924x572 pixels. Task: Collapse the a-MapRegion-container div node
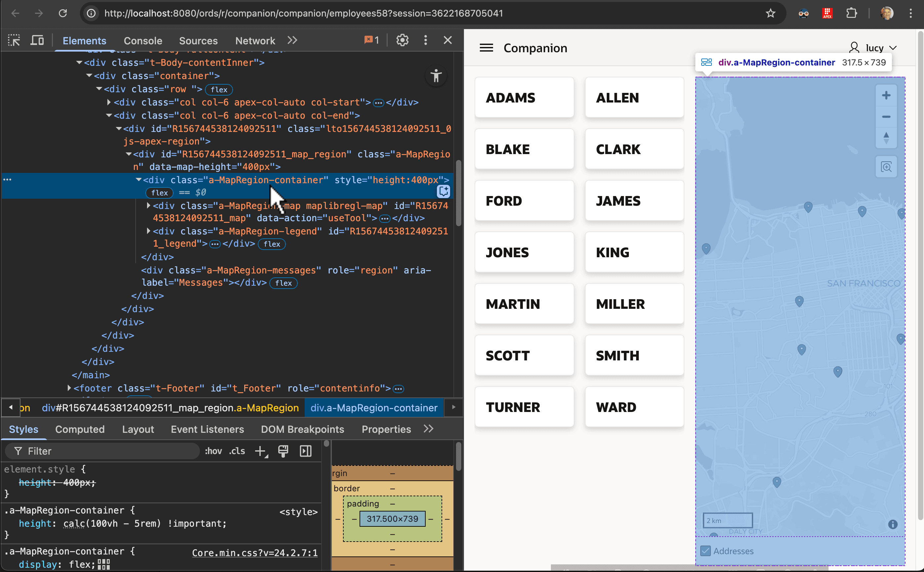pos(138,180)
